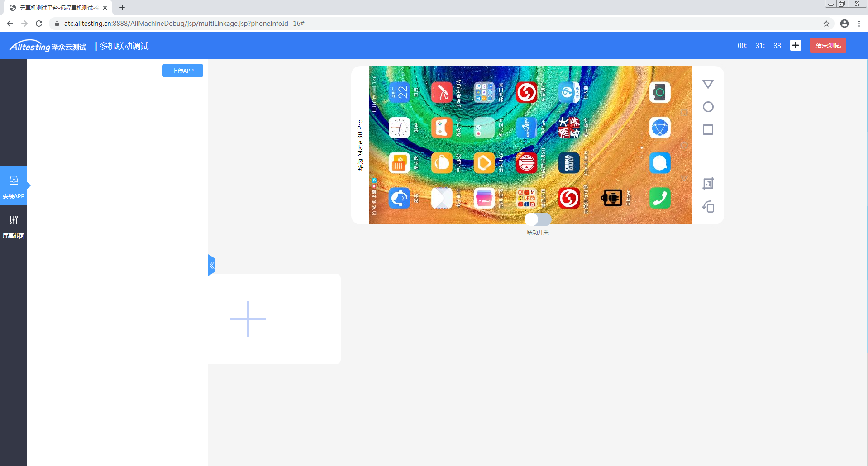Screen dimensions: 868x466
Task: Open the Chrome profile menu
Action: click(844, 24)
